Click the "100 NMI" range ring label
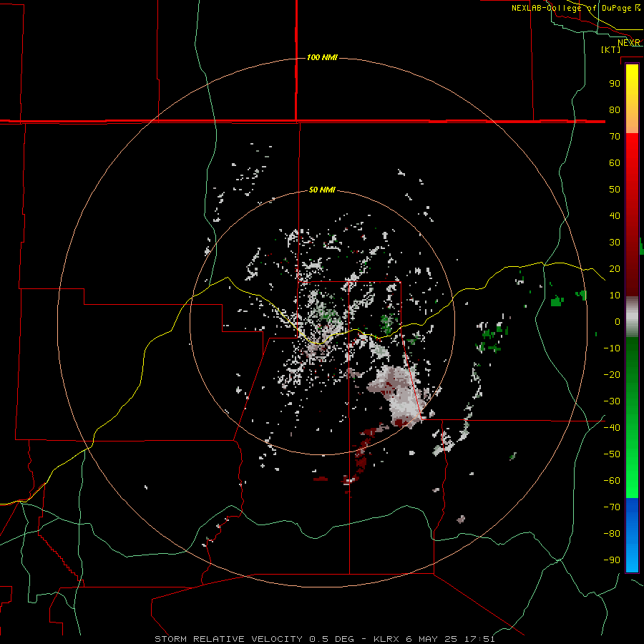 coord(322,57)
